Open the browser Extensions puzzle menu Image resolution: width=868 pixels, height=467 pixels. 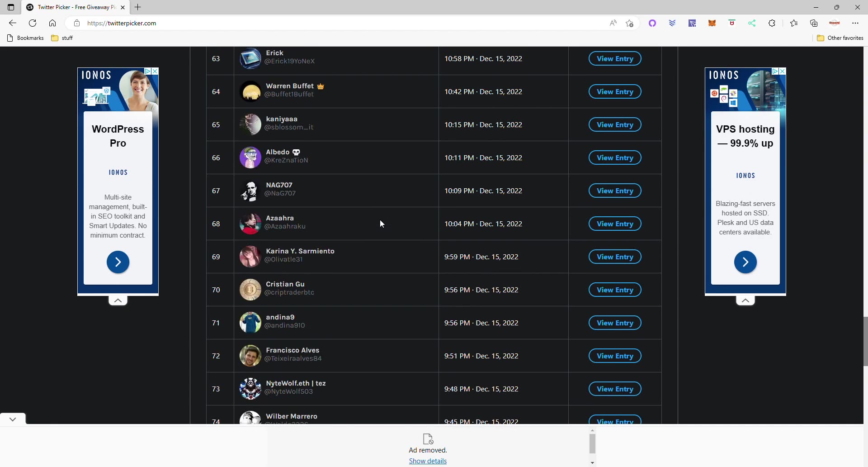772,23
